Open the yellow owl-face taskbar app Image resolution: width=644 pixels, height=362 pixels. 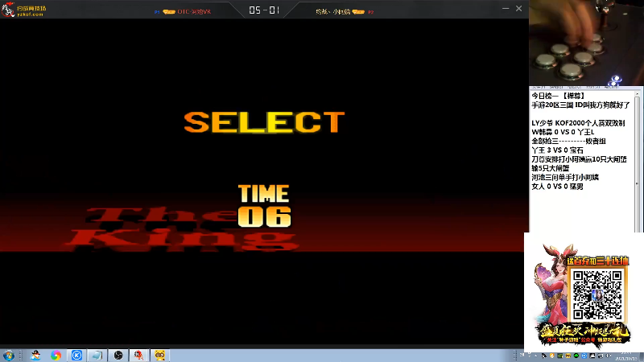tap(159, 355)
